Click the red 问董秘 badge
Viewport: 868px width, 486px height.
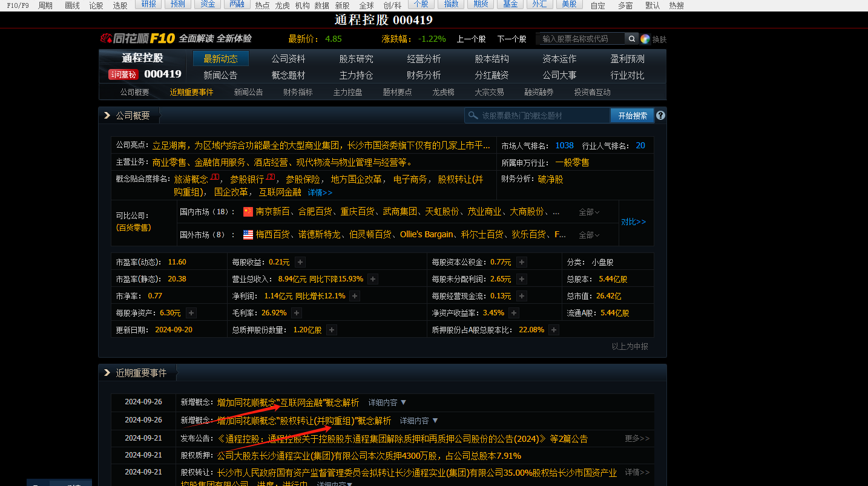[x=123, y=74]
